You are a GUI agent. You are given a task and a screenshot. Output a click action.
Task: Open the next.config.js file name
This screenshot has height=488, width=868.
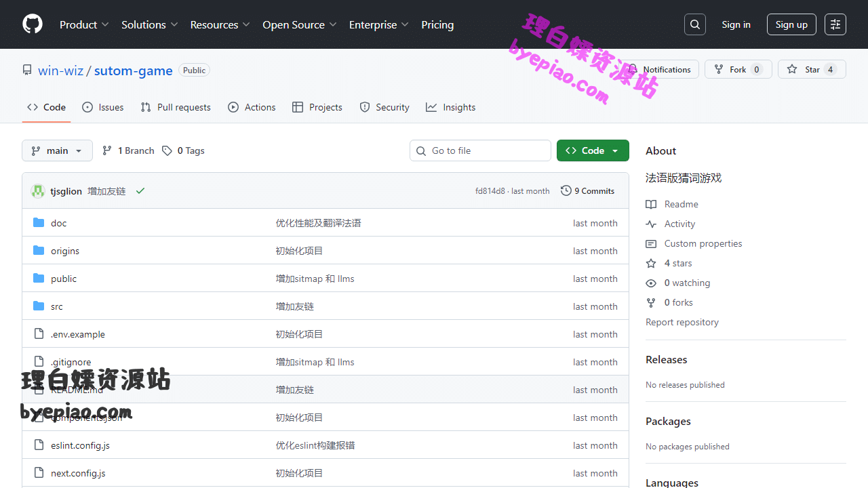78,473
